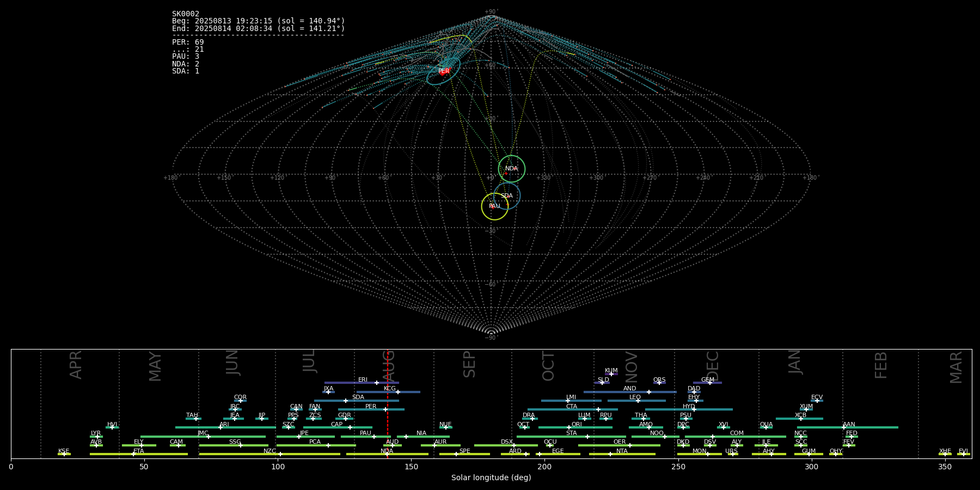Click the NZC shower bar in the timeline
This screenshot has width=980, height=490.
269,454
